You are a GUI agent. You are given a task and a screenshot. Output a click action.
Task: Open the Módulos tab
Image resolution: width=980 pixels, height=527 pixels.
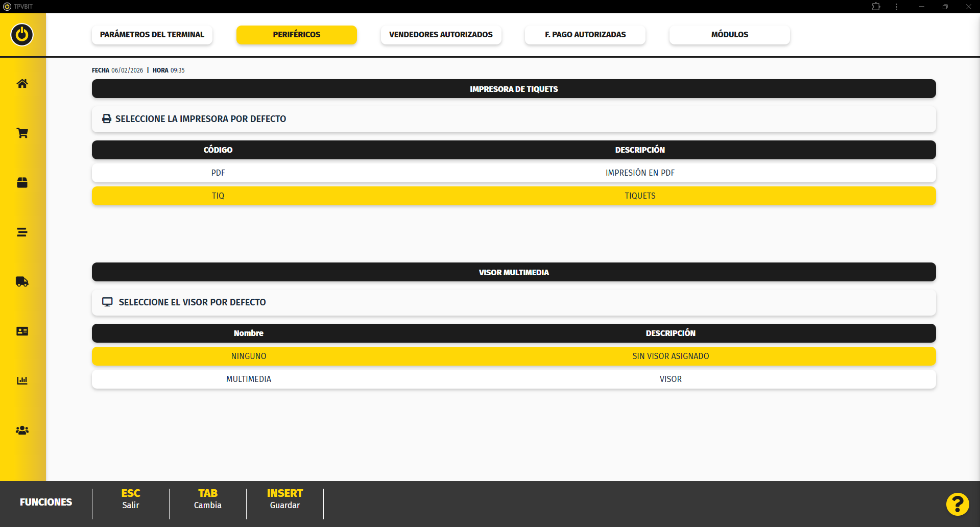[729, 35]
